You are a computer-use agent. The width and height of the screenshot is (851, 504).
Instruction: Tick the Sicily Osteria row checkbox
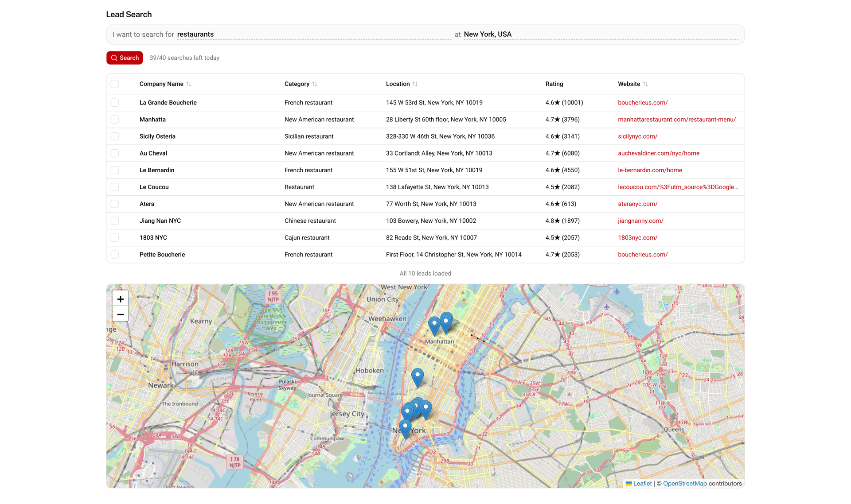pyautogui.click(x=115, y=136)
